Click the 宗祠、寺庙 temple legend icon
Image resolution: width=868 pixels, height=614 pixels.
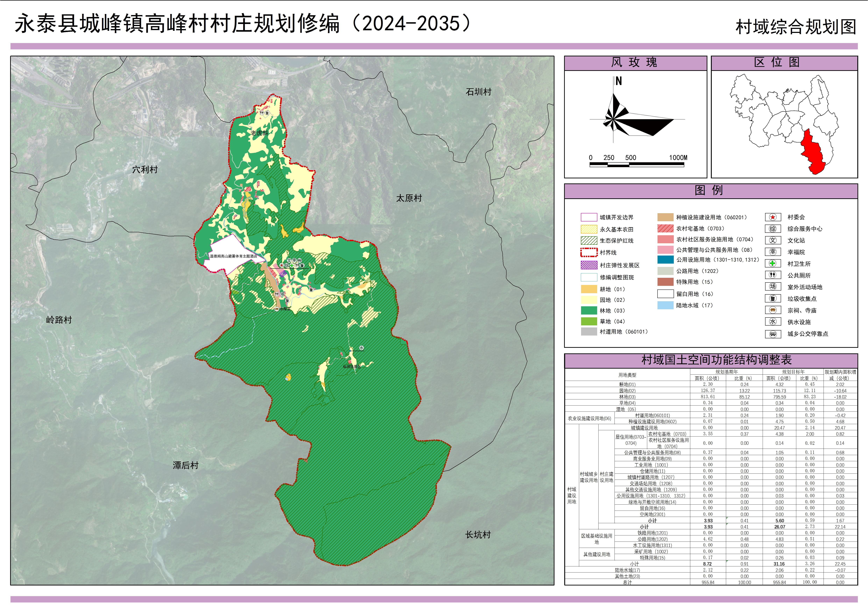[773, 310]
